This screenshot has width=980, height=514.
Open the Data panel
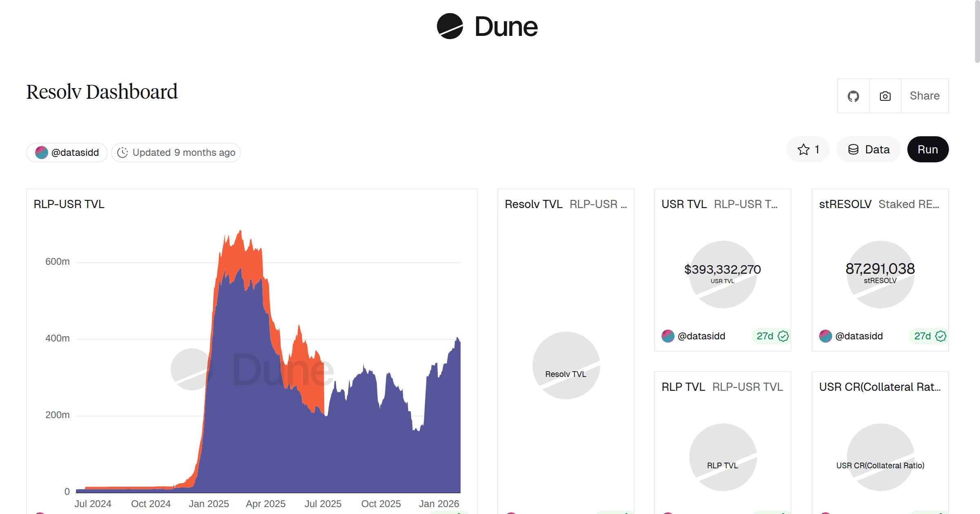(869, 149)
